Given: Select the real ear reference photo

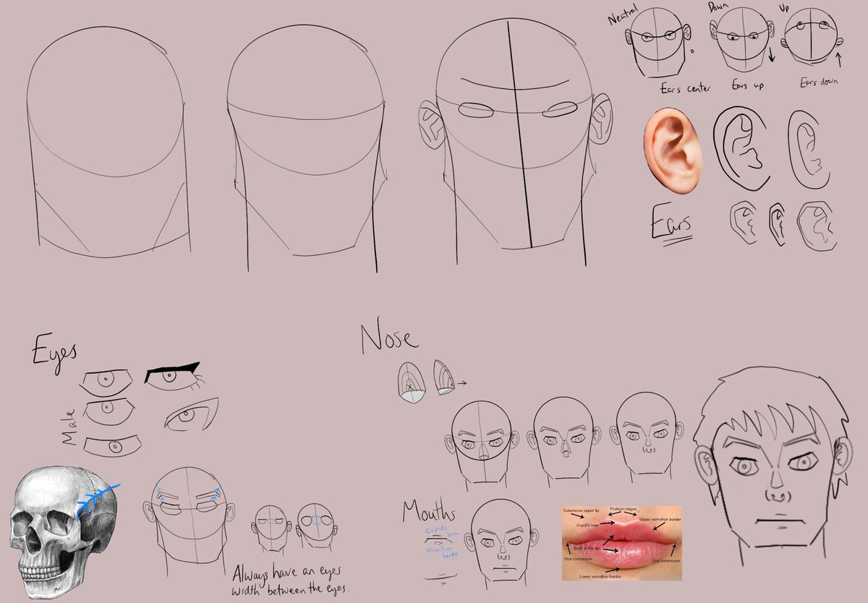Looking at the screenshot, I should [673, 150].
